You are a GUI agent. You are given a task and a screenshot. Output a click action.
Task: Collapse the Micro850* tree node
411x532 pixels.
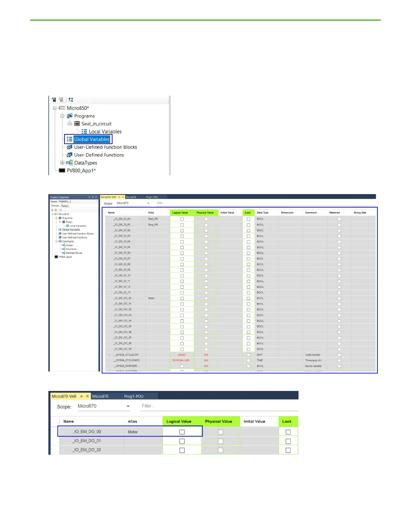click(55, 108)
